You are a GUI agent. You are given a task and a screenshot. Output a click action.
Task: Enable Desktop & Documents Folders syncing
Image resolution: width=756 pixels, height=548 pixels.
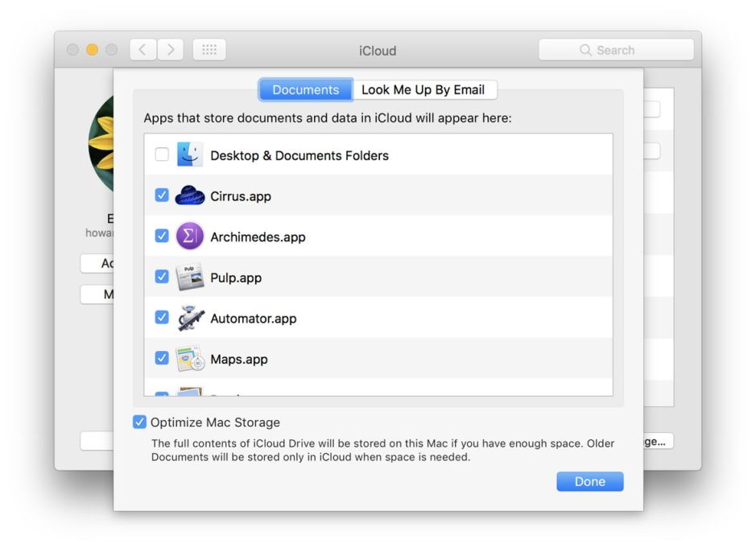[x=162, y=155]
